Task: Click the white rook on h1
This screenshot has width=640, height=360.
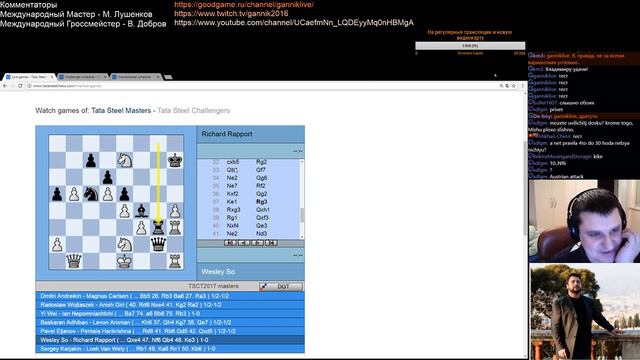Action: (175, 261)
